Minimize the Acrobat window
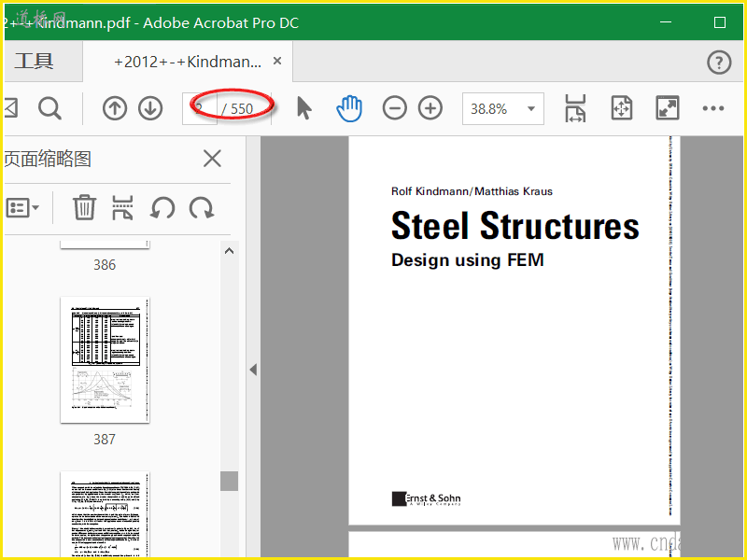Image resolution: width=747 pixels, height=560 pixels. pyautogui.click(x=666, y=22)
